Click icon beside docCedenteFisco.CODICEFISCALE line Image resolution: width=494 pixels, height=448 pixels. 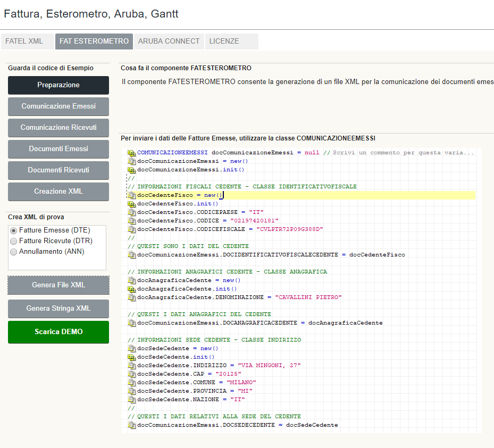[x=131, y=229]
